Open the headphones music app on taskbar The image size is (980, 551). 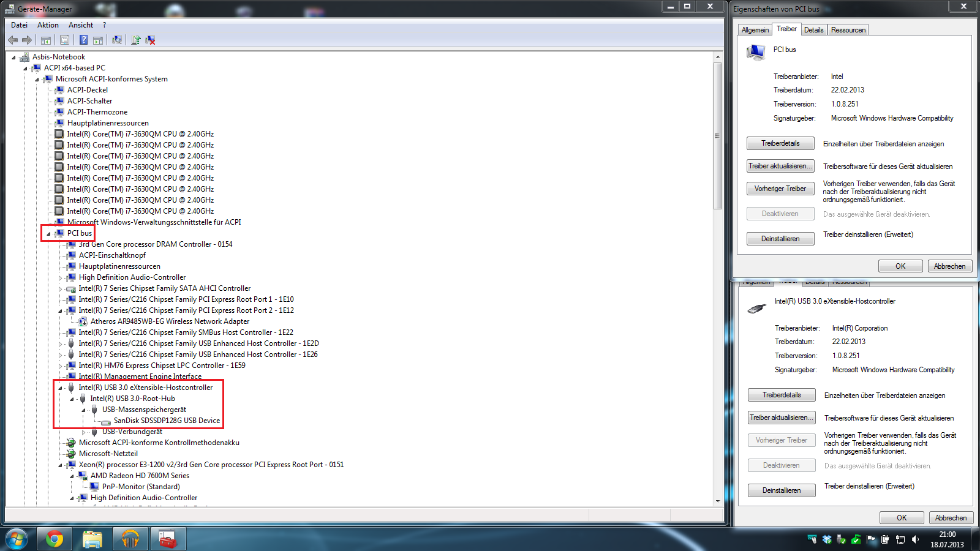(x=130, y=539)
